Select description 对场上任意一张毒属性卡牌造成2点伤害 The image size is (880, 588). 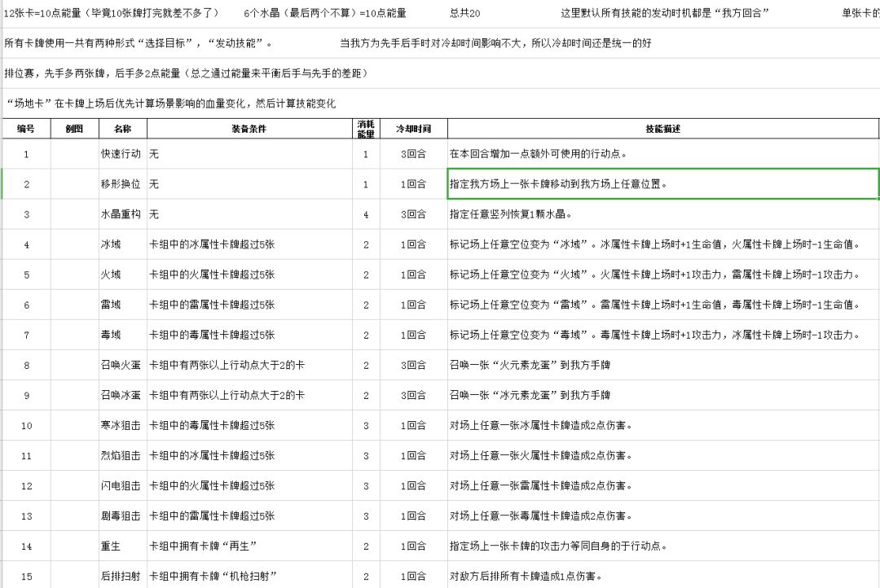click(662, 516)
